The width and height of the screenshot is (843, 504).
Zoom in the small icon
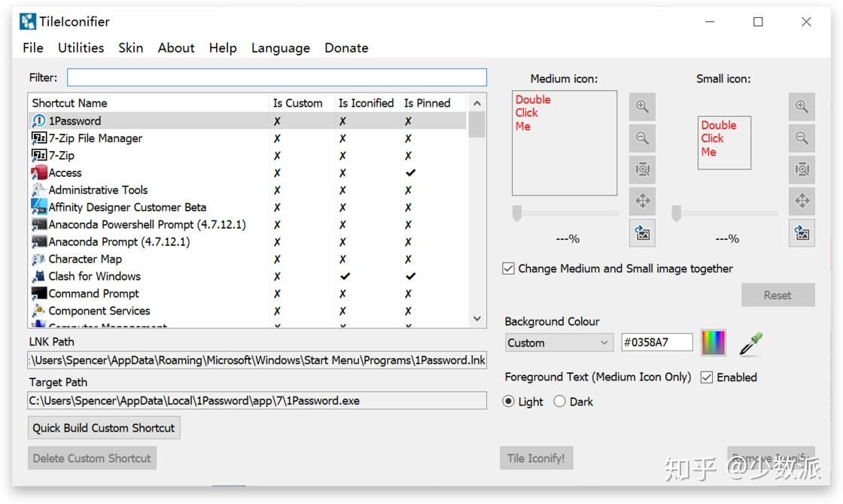(802, 106)
